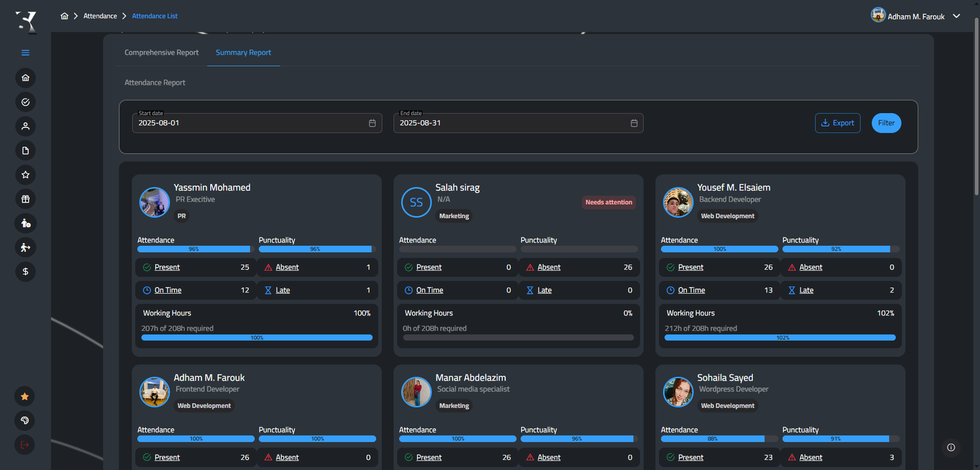
Task: Click the app logo at top left
Action: pos(26,22)
